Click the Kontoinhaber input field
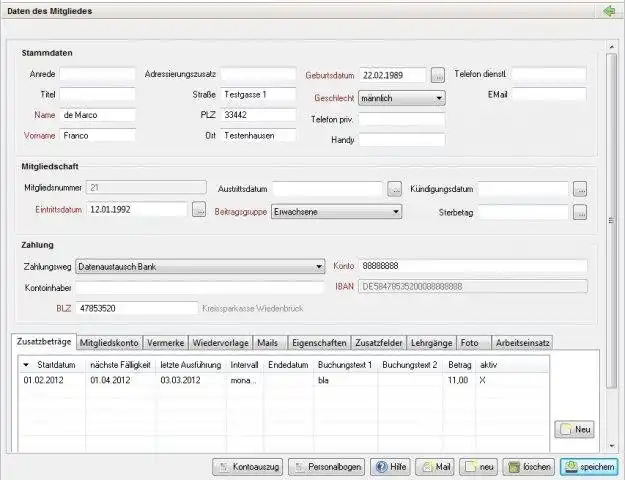Viewport: 625px width, 480px height. (x=200, y=288)
